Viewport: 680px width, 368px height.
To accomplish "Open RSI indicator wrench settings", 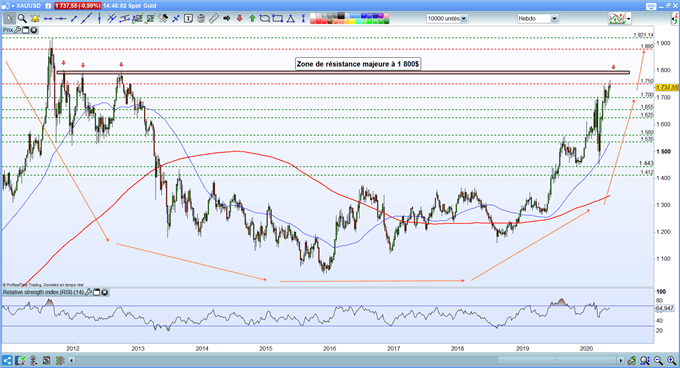I will (88, 293).
